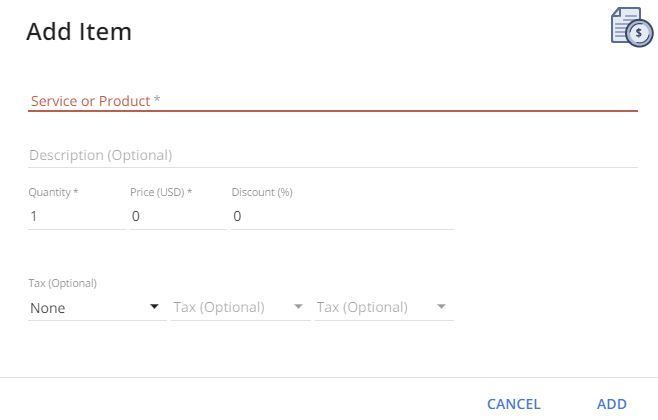Image resolution: width=658 pixels, height=420 pixels.
Task: Click the Discount (%) label
Action: tap(262, 192)
